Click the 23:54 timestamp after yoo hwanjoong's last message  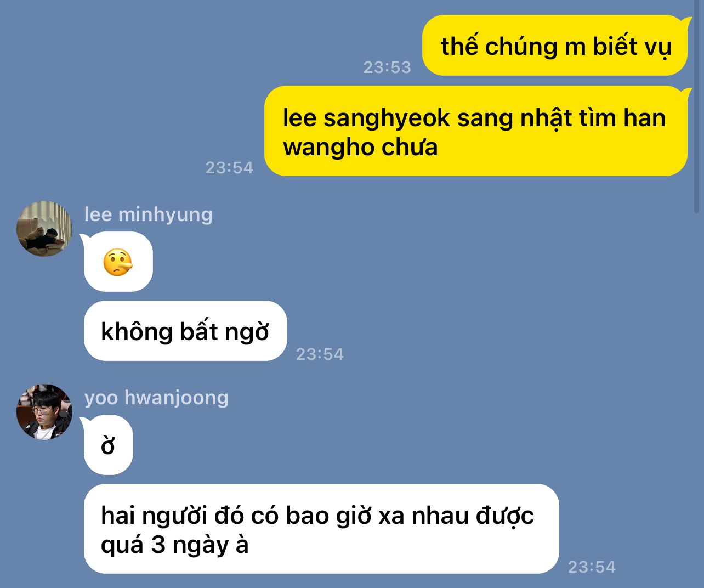coord(592,567)
